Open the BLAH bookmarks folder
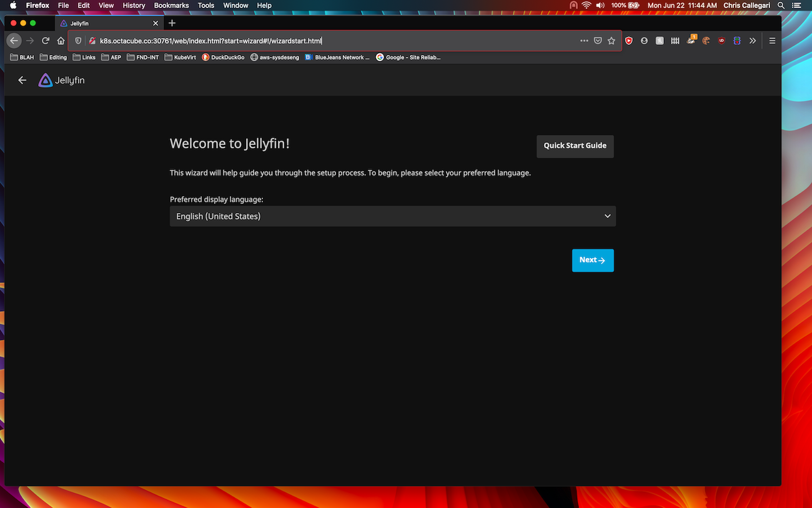812x508 pixels. pos(22,57)
